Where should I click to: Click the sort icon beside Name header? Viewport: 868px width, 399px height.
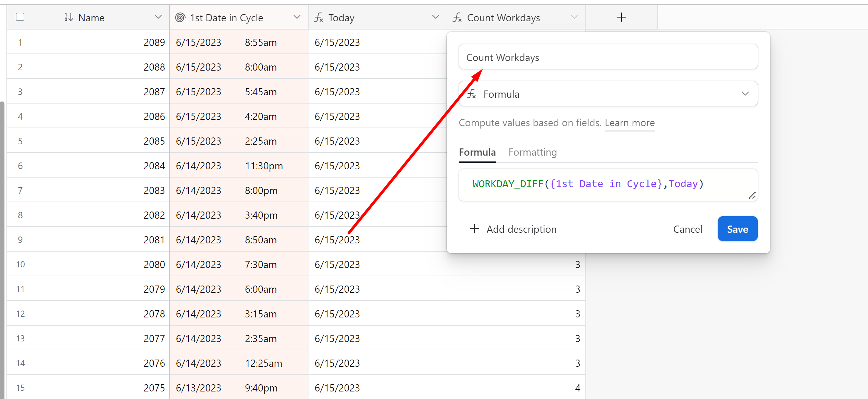tap(69, 17)
